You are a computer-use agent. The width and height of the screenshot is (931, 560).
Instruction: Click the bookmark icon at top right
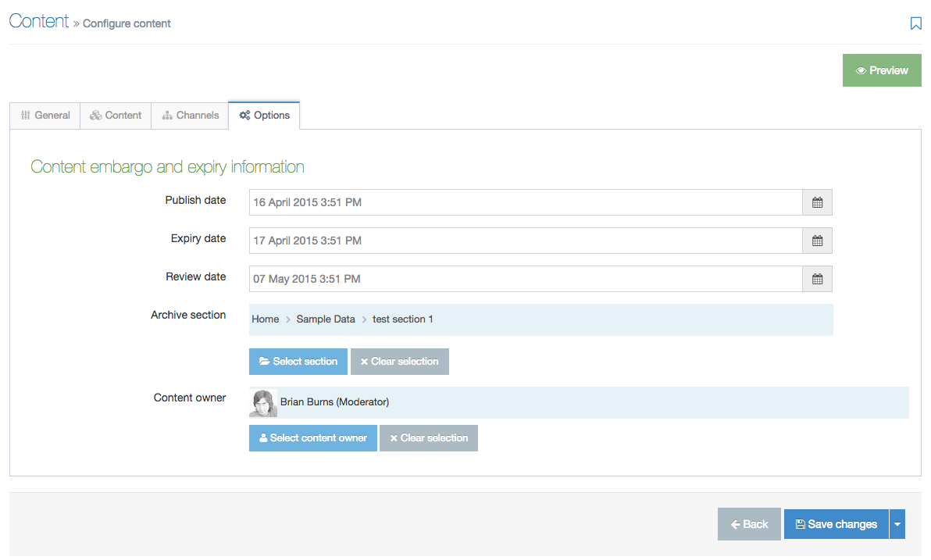point(915,23)
